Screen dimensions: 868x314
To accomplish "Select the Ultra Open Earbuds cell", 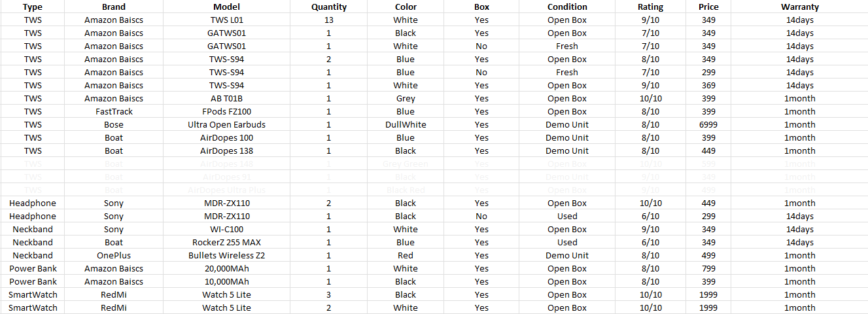I will 226,124.
